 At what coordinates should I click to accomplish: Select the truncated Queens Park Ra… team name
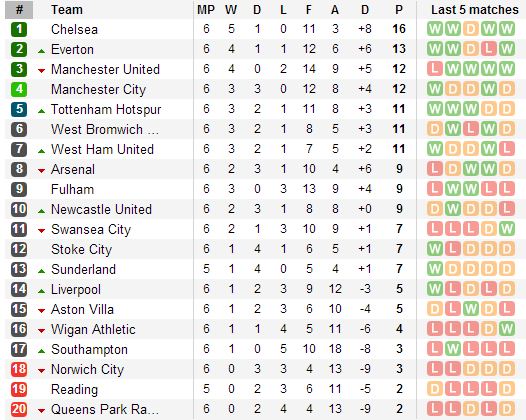105,409
